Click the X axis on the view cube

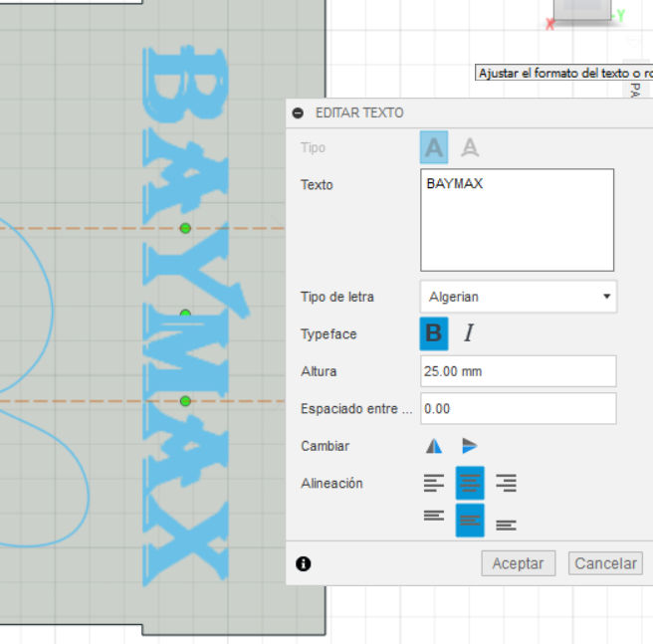point(550,25)
